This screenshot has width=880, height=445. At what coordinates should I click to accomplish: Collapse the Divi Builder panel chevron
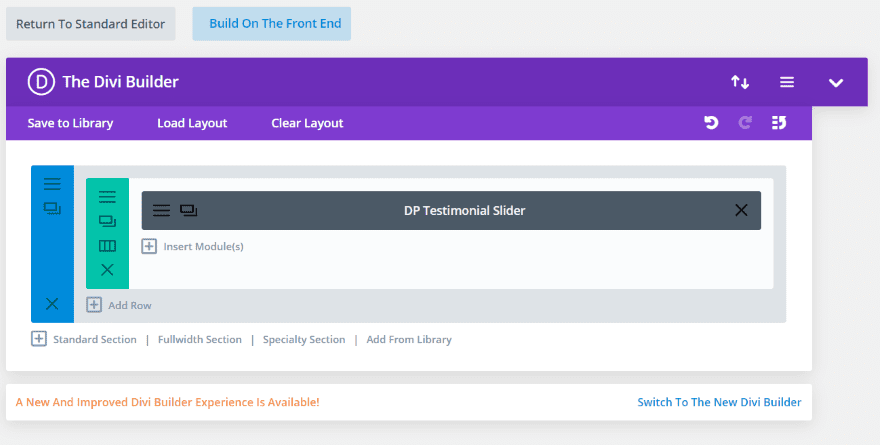836,82
